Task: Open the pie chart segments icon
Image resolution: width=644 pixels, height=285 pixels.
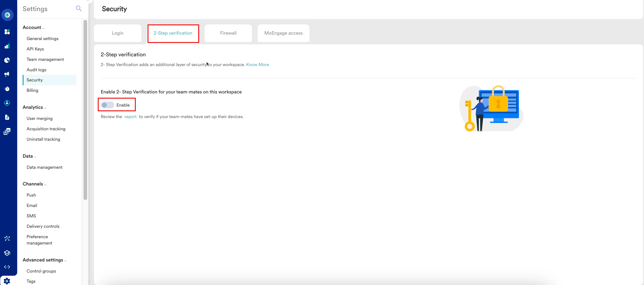Action: pyautogui.click(x=7, y=60)
